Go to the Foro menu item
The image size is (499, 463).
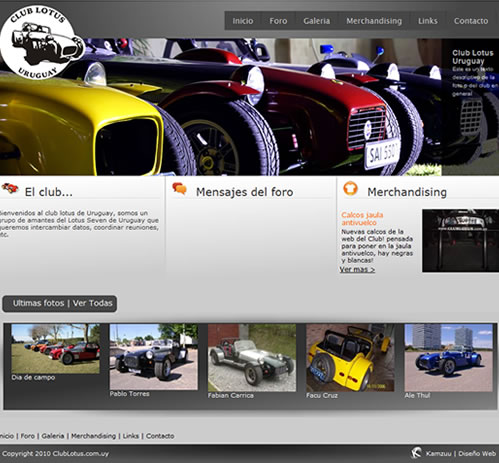(278, 21)
